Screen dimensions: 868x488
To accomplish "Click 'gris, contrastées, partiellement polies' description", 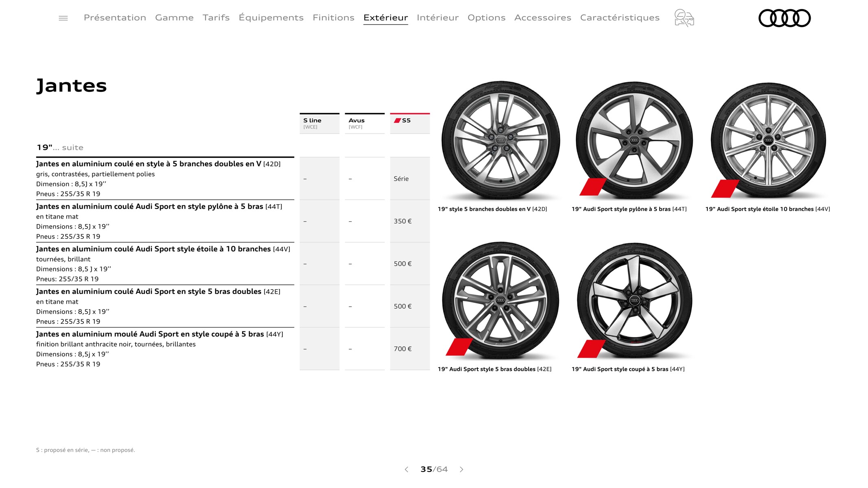I will [95, 174].
